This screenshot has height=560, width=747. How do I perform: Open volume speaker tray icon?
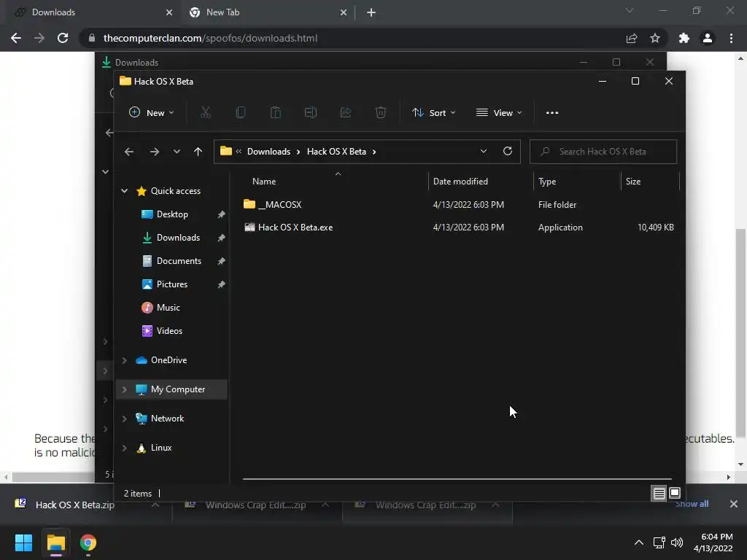point(676,542)
